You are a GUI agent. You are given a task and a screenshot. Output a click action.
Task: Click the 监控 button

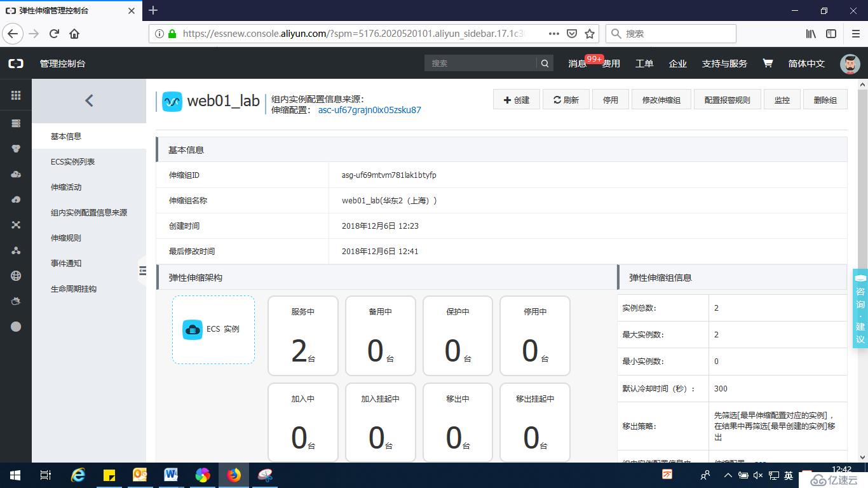click(782, 100)
